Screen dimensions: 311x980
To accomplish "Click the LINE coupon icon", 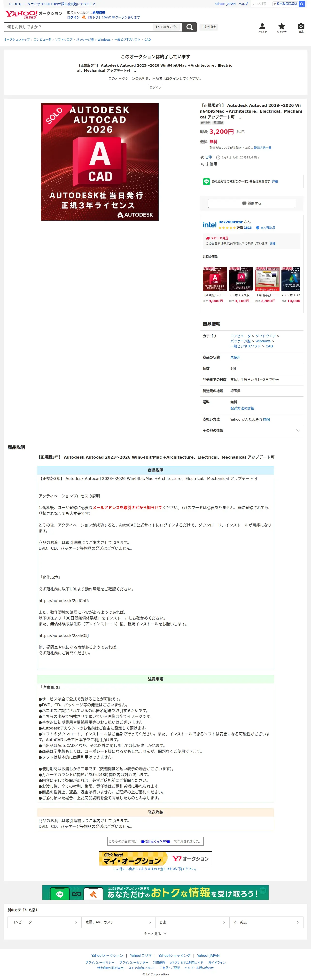I will pos(206,181).
